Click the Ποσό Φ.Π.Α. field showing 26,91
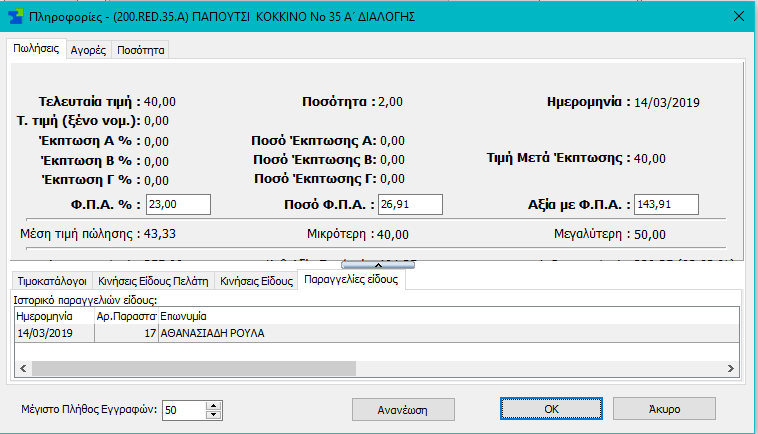The height and width of the screenshot is (434, 758). pyautogui.click(x=410, y=204)
